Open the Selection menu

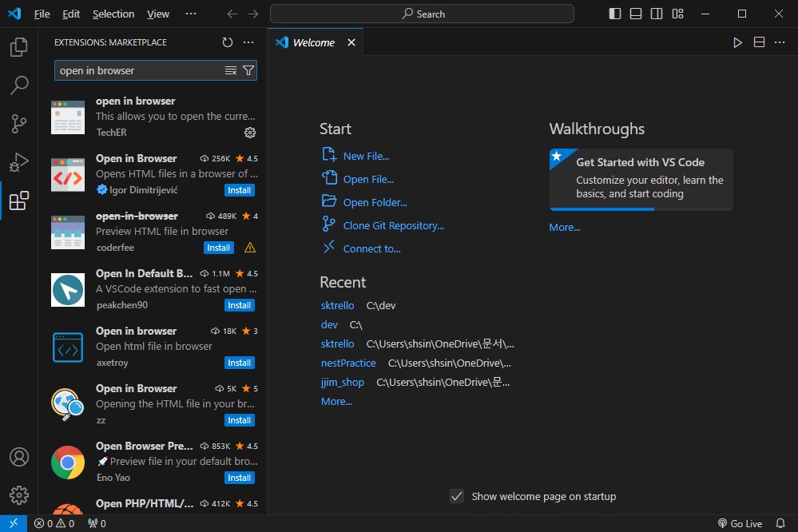click(x=113, y=14)
